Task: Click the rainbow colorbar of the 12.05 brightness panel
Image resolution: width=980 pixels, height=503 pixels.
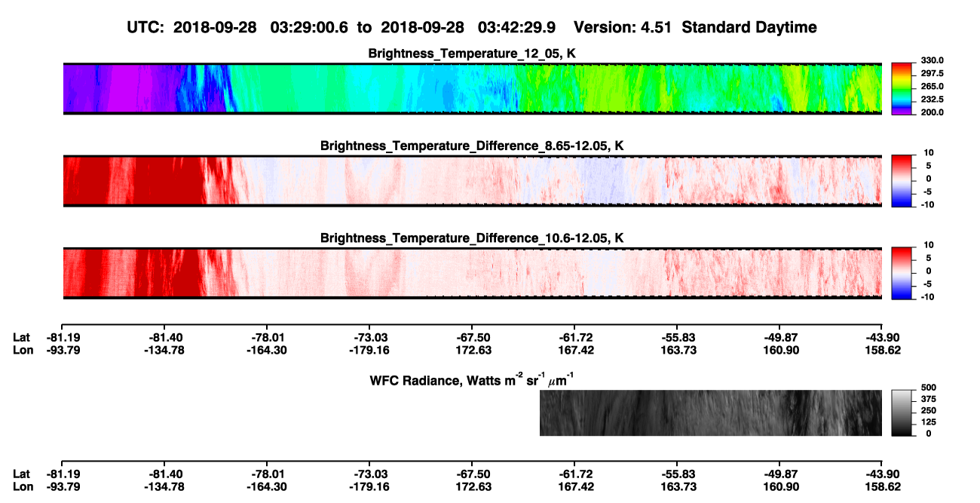Action: point(903,88)
